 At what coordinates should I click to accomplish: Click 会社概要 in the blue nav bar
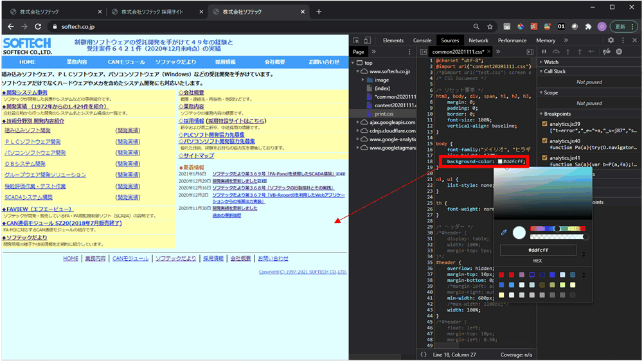point(274,62)
